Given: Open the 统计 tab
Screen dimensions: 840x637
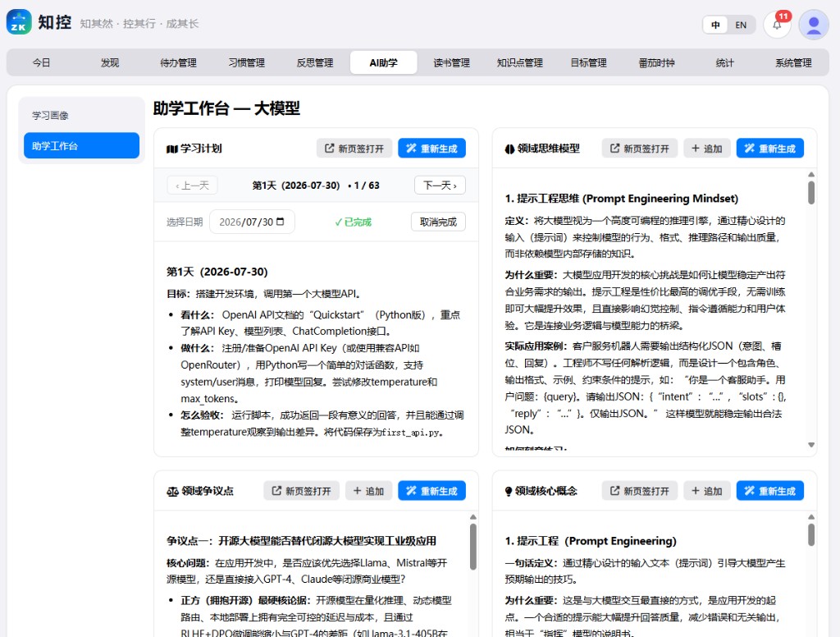Looking at the screenshot, I should 725,62.
